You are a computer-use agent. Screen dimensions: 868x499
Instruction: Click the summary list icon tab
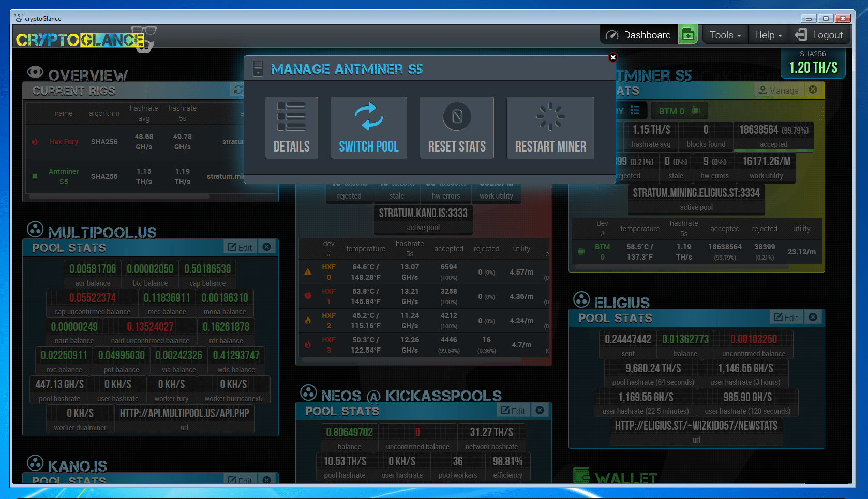[635, 111]
